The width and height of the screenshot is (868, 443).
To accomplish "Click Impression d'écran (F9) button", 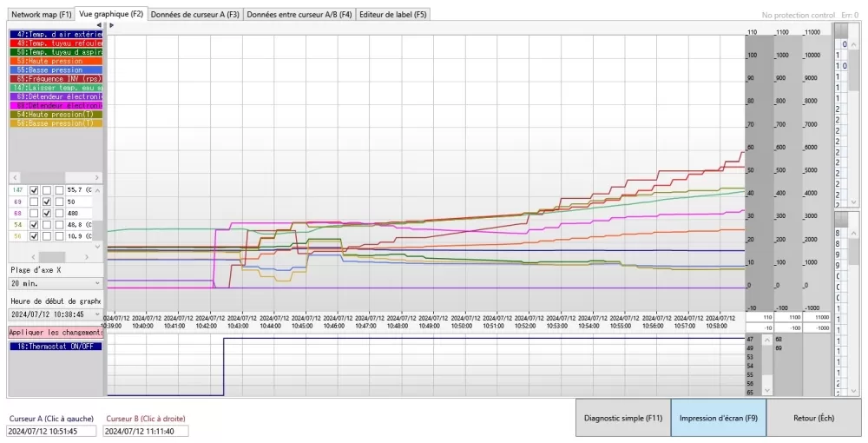I will pyautogui.click(x=719, y=418).
